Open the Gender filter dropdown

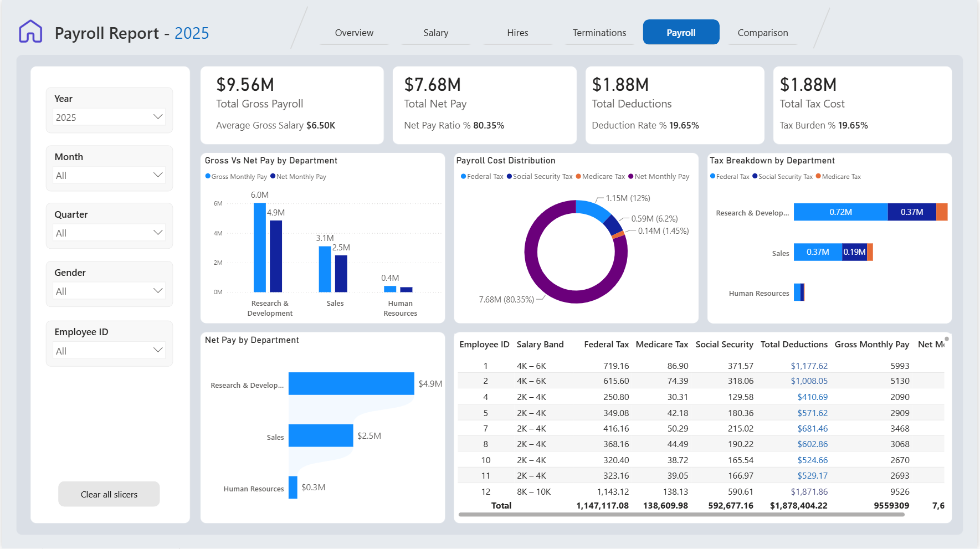point(109,291)
